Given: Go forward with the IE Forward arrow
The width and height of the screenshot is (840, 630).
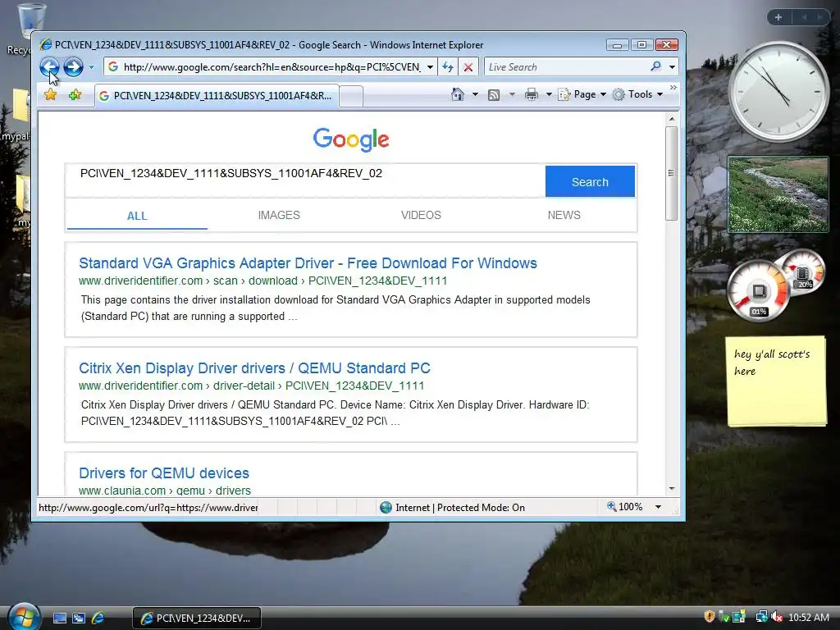Looking at the screenshot, I should (73, 67).
